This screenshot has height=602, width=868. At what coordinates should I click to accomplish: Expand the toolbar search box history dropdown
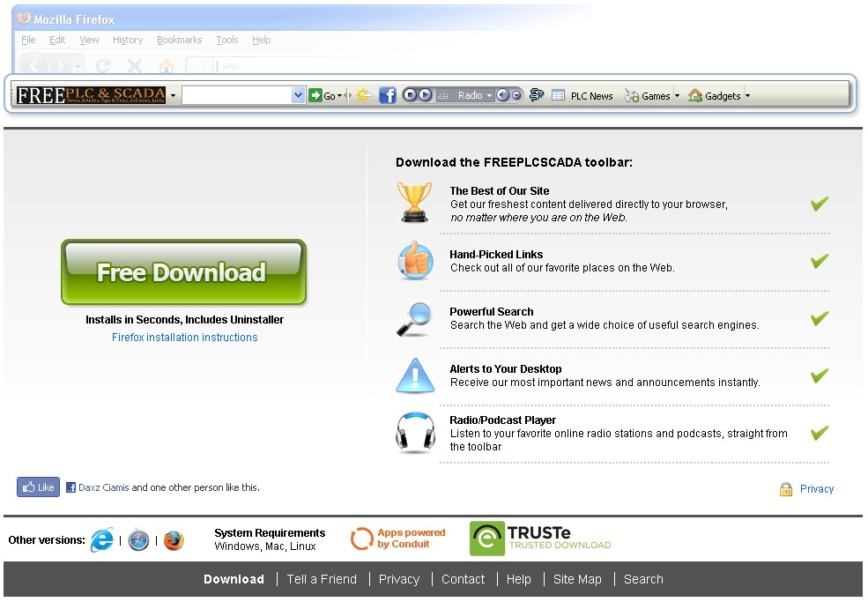click(x=299, y=95)
